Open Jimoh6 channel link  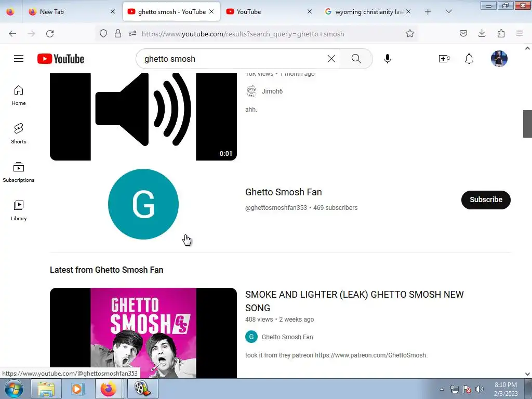tap(272, 91)
